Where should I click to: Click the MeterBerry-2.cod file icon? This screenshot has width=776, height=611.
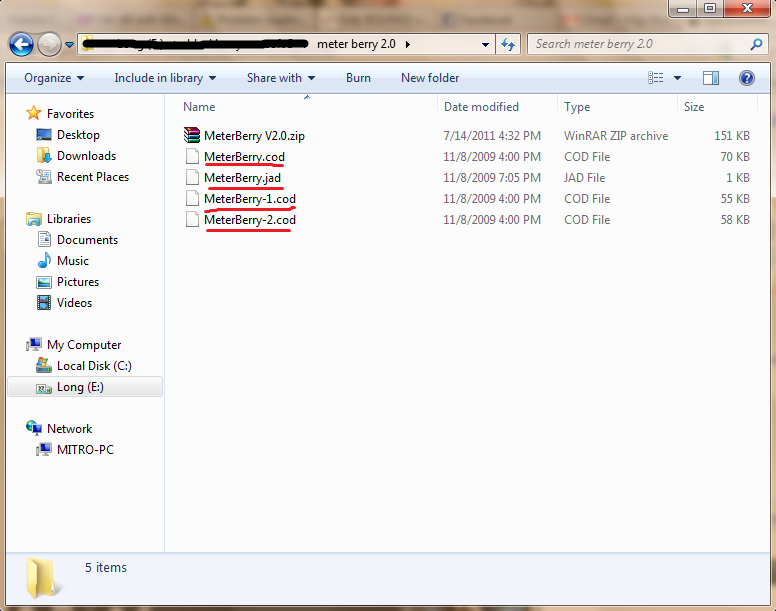[x=192, y=219]
